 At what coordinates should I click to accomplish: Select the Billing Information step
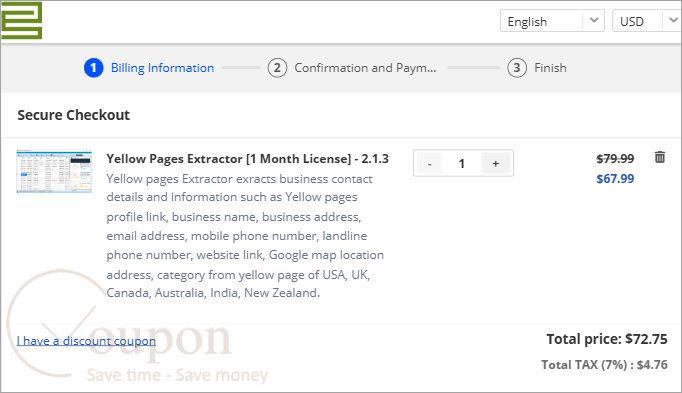[149, 68]
